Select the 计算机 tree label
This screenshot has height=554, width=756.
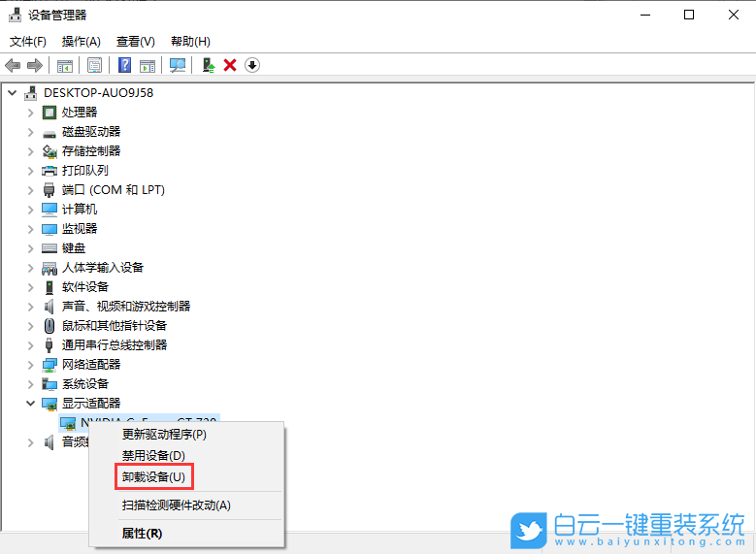(x=80, y=210)
